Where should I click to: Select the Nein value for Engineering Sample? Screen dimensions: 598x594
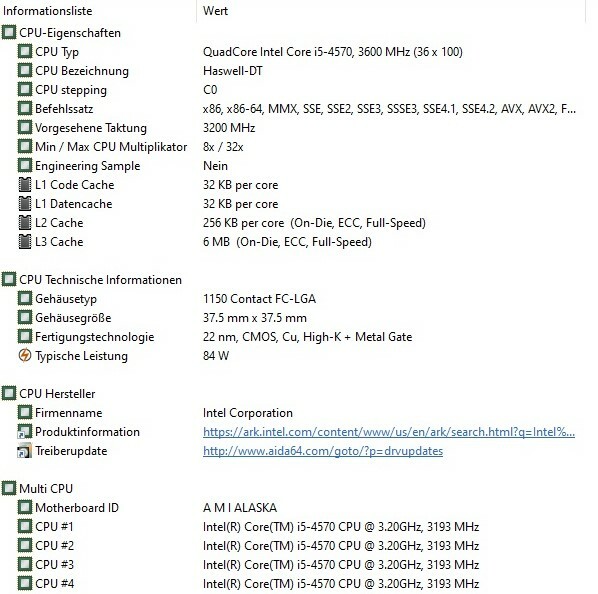click(x=215, y=166)
